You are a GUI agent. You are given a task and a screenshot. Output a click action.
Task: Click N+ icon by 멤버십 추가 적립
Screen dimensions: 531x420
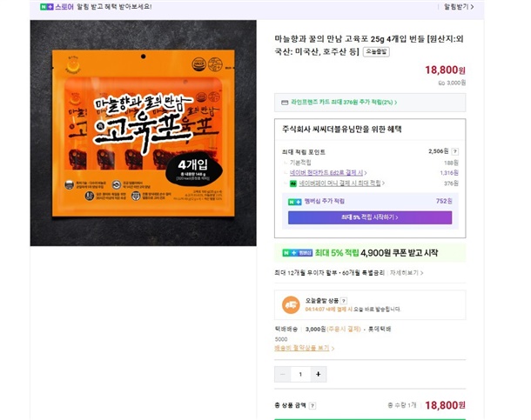click(294, 202)
